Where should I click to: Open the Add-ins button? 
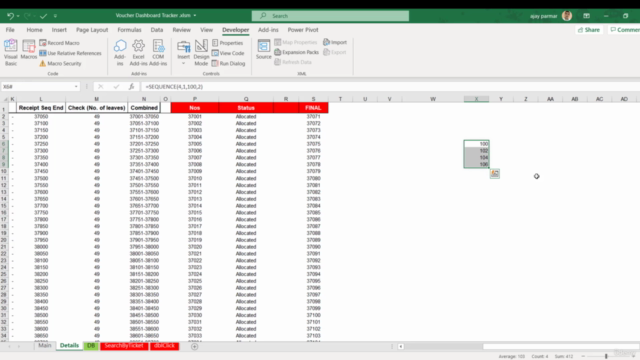point(120,53)
